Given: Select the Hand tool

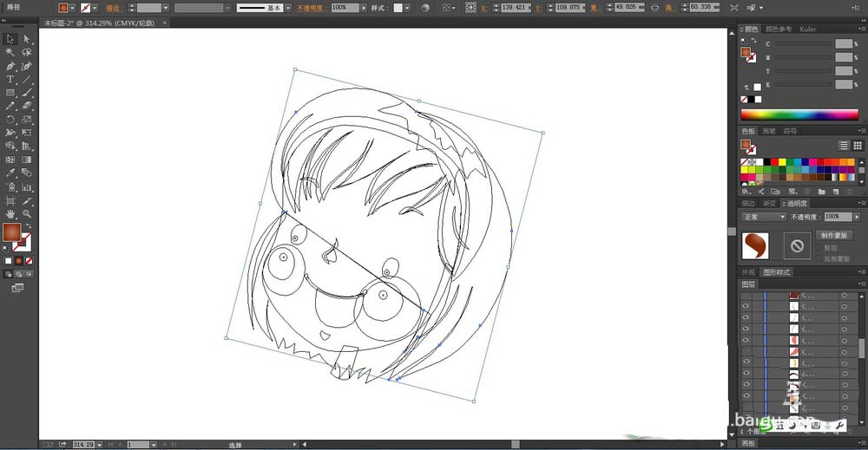Looking at the screenshot, I should [10, 214].
